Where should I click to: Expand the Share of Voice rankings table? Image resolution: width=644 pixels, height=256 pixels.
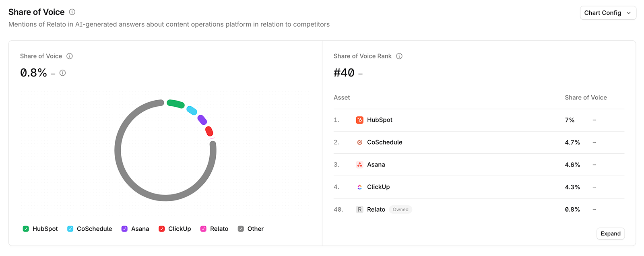click(x=611, y=233)
